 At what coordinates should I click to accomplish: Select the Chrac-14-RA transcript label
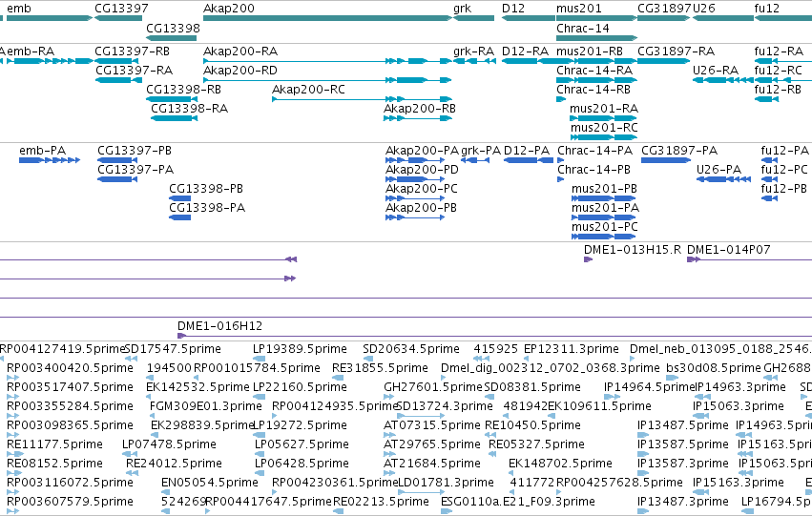(594, 71)
